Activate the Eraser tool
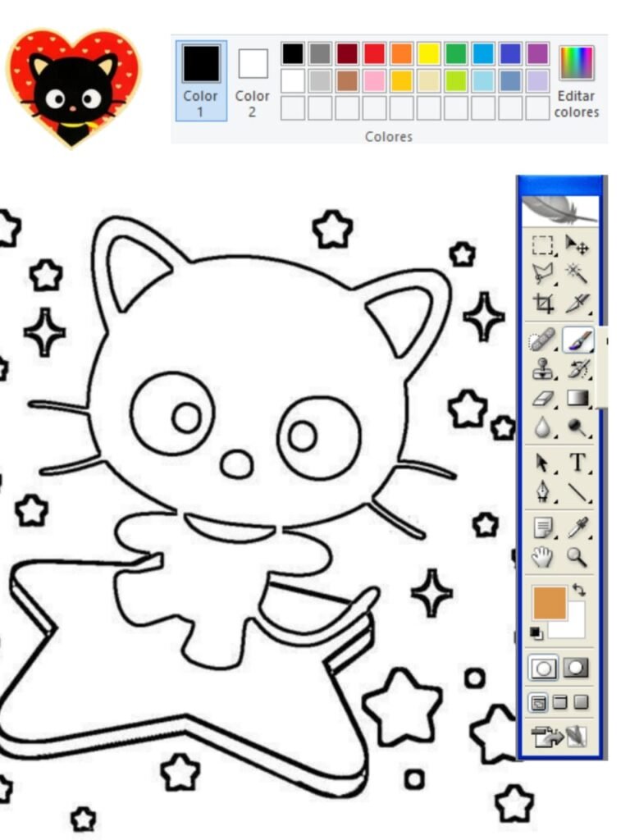Image resolution: width=630 pixels, height=840 pixels. [543, 398]
